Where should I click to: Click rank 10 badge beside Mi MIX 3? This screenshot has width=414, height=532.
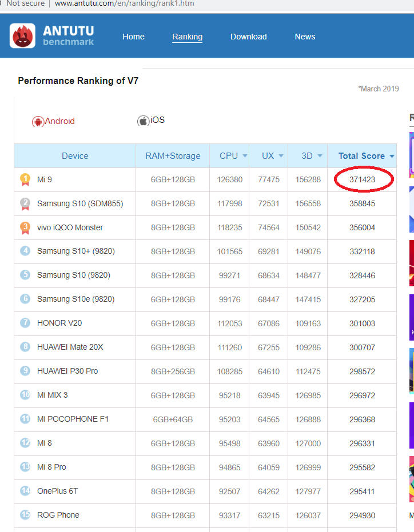25,395
